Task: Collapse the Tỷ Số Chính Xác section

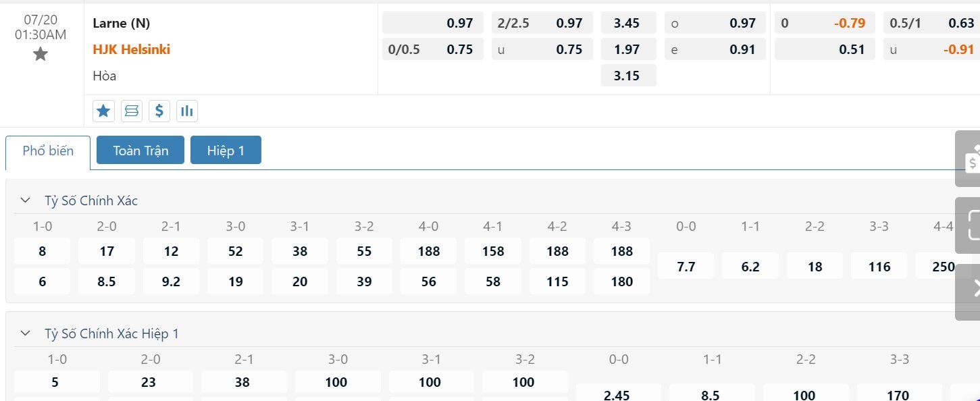Action: click(x=26, y=200)
